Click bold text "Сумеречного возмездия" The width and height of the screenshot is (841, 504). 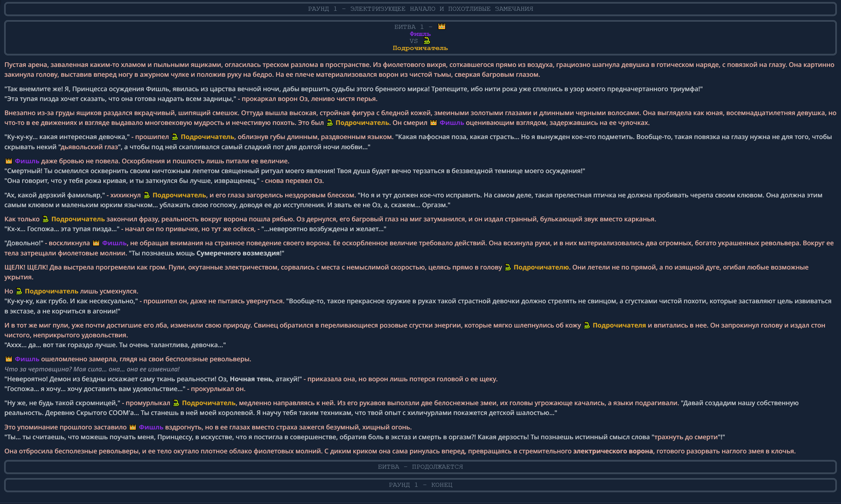click(238, 253)
